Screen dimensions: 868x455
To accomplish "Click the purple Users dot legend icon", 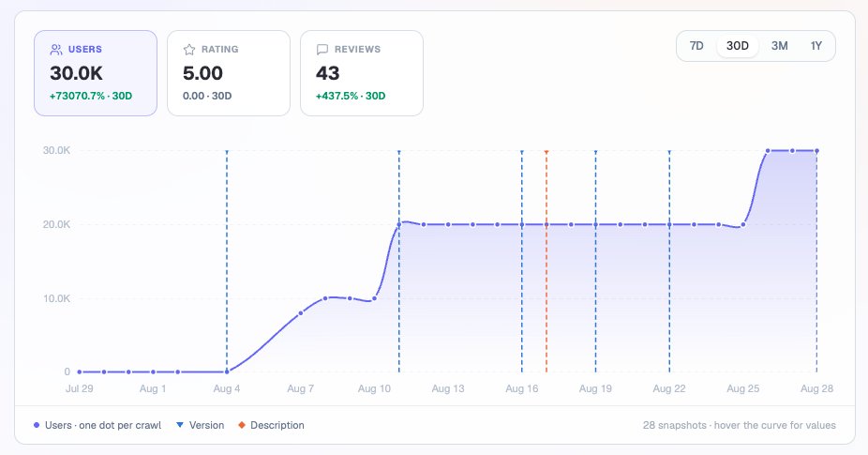I will point(37,425).
